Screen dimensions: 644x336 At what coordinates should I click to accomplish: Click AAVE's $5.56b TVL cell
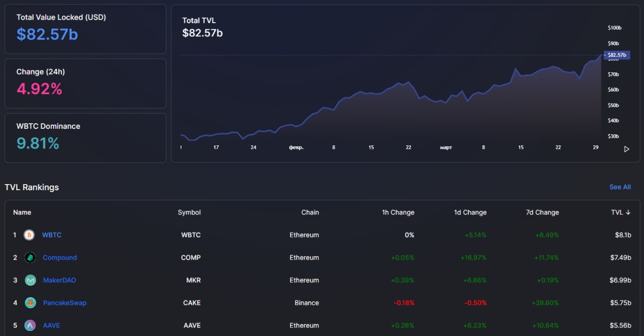[x=620, y=325]
